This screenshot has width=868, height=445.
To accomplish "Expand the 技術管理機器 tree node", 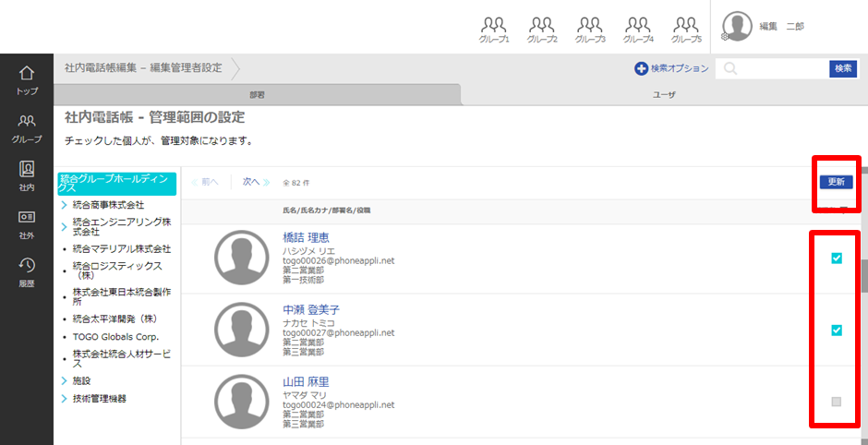I will point(65,399).
